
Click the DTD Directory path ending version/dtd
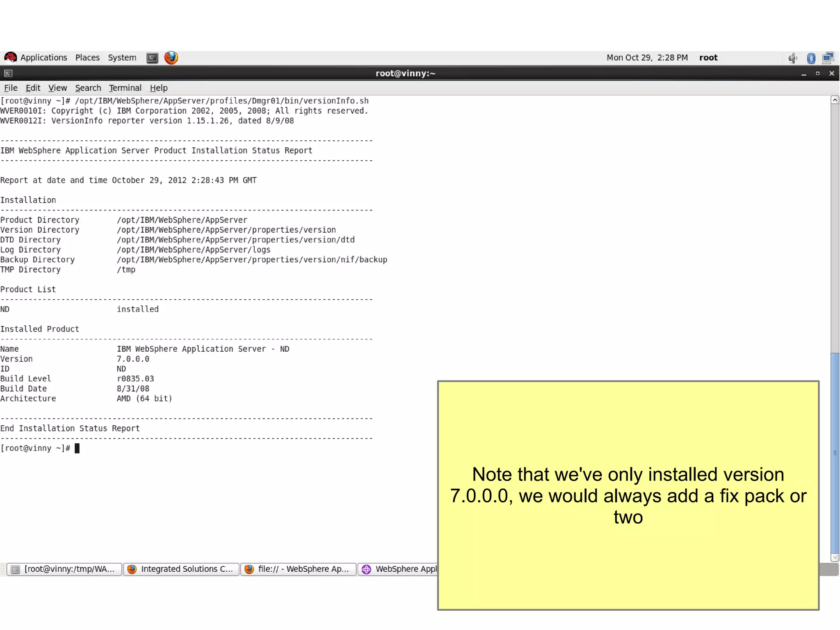(236, 240)
